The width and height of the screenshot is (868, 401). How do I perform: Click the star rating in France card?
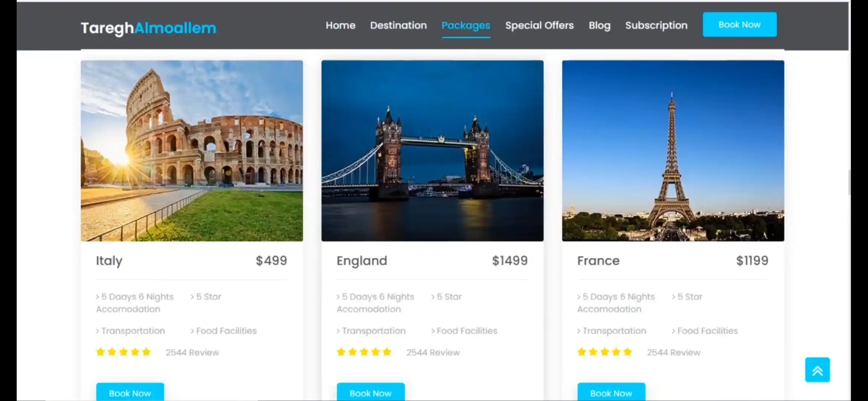604,352
